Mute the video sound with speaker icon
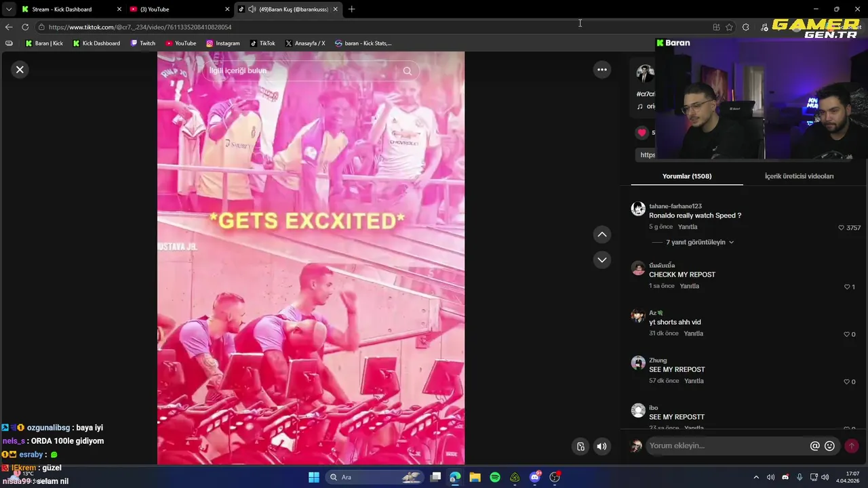This screenshot has width=868, height=488. point(601,446)
